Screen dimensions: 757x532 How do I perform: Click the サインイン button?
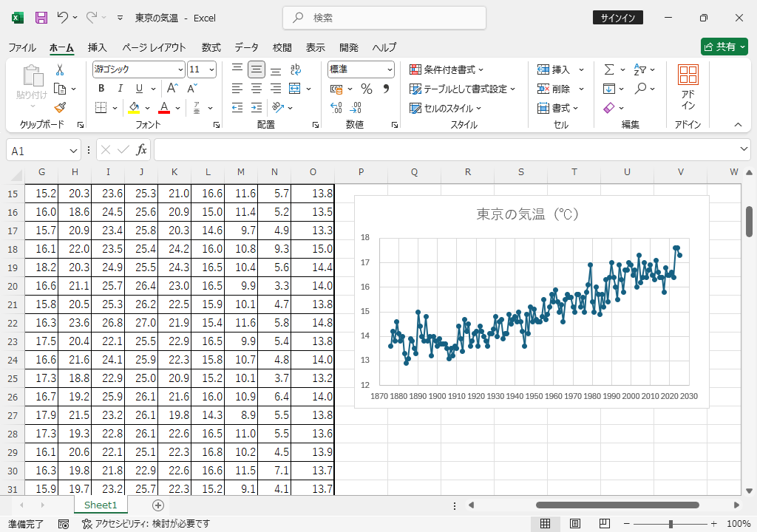[617, 18]
